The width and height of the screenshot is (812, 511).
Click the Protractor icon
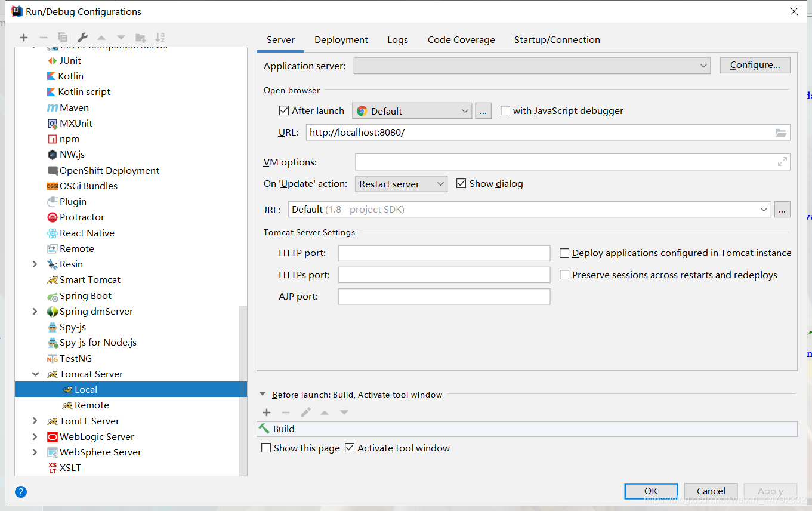[x=53, y=217]
